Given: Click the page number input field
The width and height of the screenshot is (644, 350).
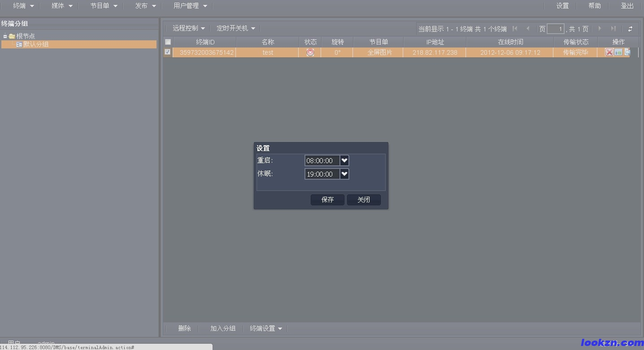Looking at the screenshot, I should (x=556, y=28).
